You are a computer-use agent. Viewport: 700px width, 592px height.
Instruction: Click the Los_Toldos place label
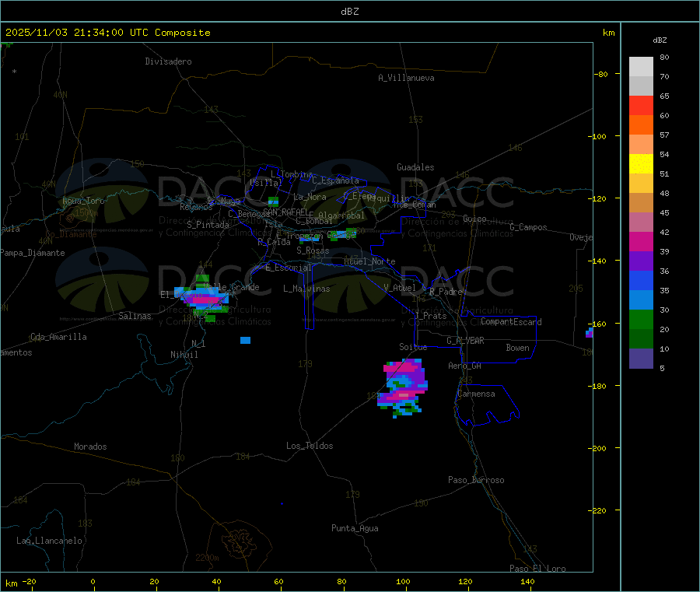[310, 446]
